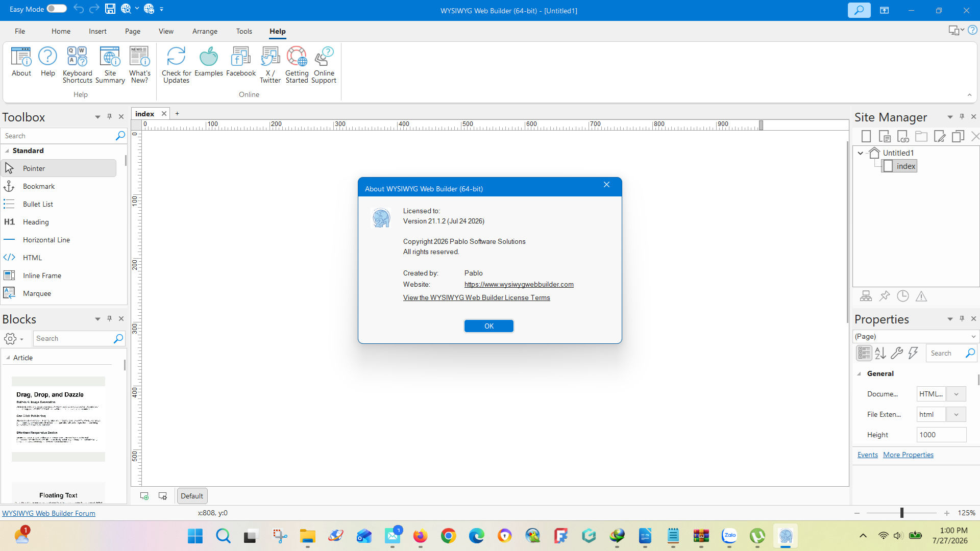Image resolution: width=980 pixels, height=551 pixels.
Task: Edit the Height value field
Action: point(941,435)
